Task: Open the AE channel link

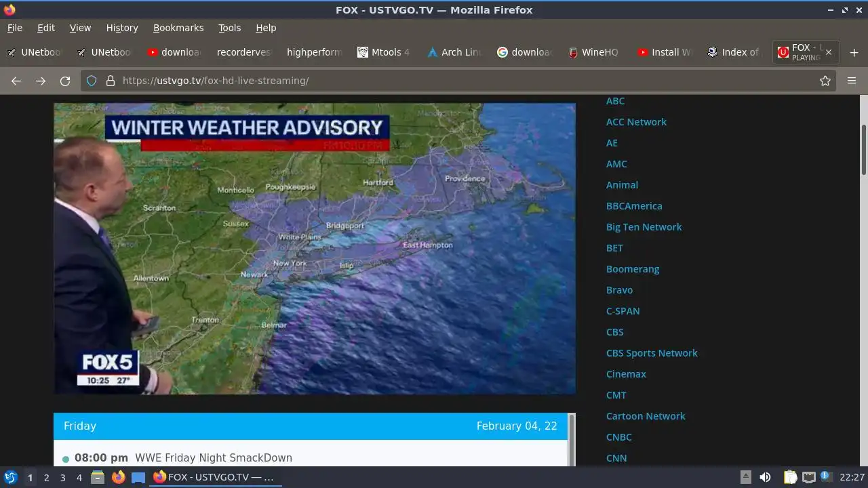Action: click(x=612, y=143)
